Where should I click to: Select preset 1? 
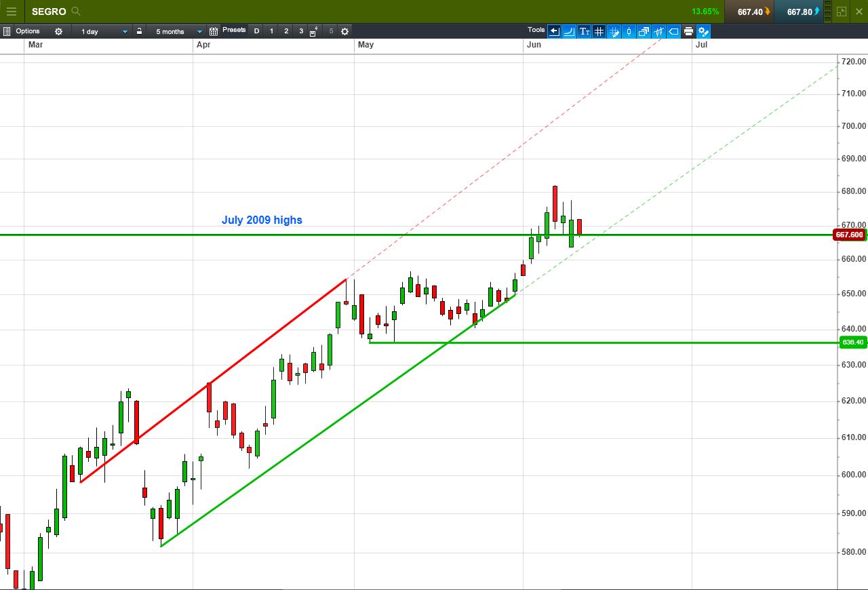pos(272,31)
